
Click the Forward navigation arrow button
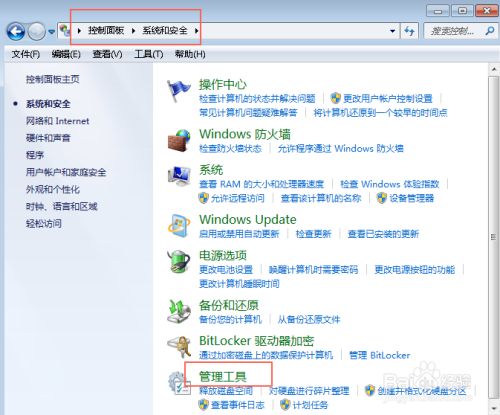tap(36, 32)
